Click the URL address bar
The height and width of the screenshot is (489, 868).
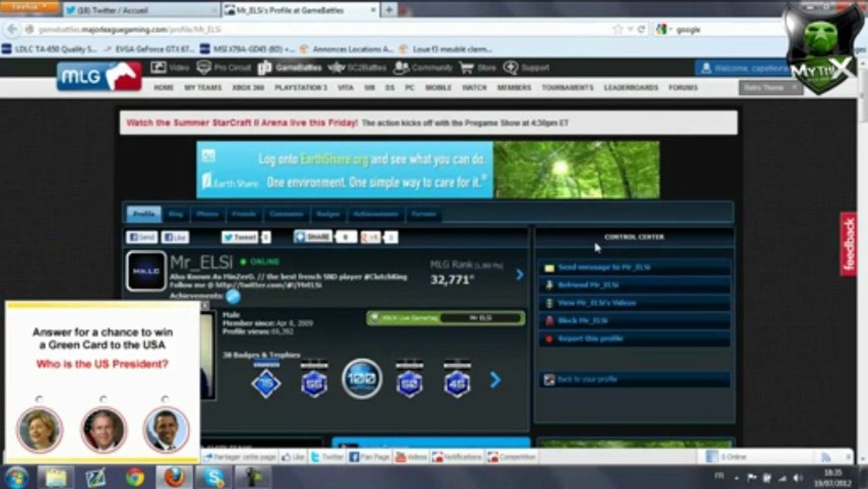click(x=319, y=30)
